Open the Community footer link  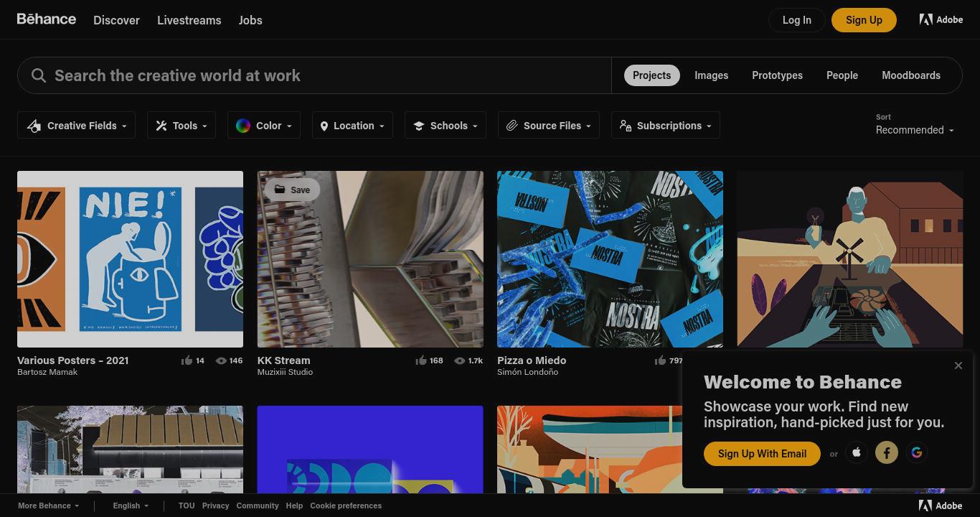[x=258, y=506]
